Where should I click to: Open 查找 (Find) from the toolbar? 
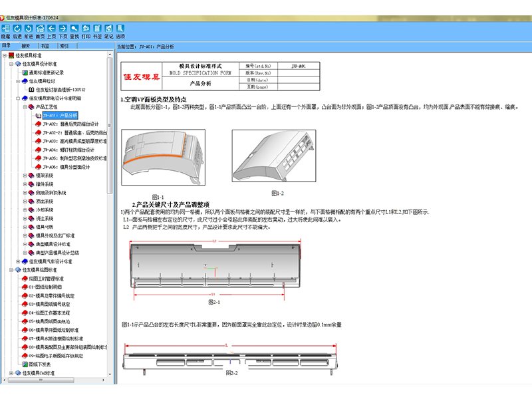[x=74, y=29]
